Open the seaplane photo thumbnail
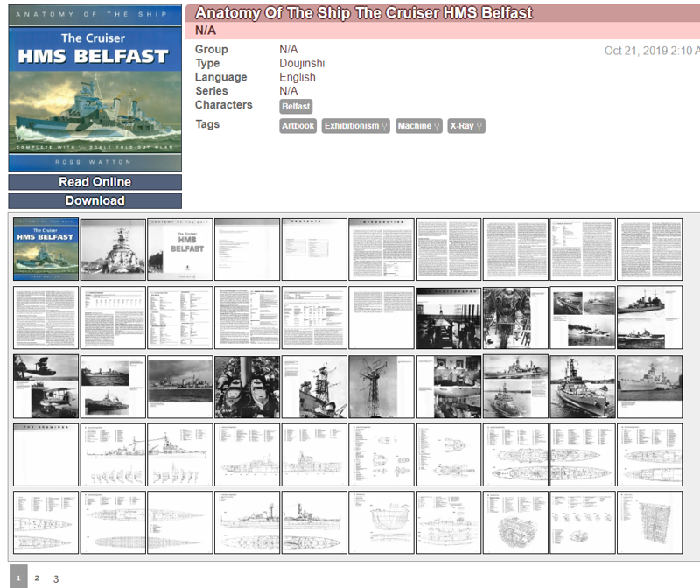Image resolution: width=700 pixels, height=588 pixels. click(46, 387)
